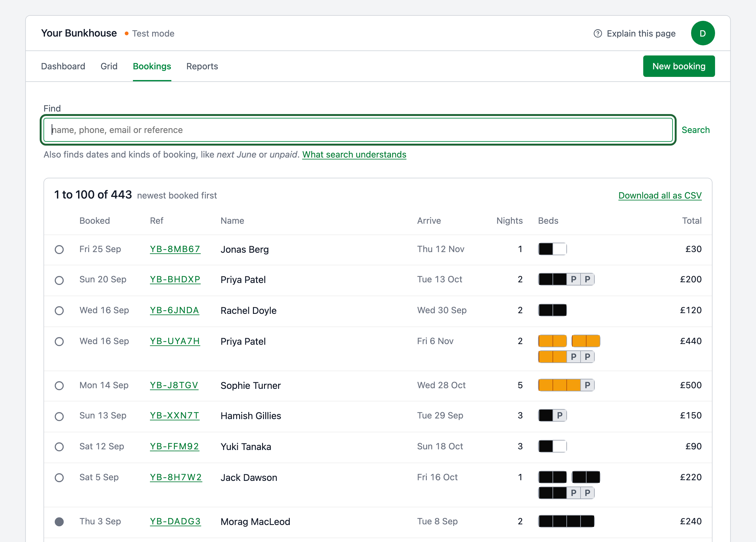Go to the Dashboard tab
Screen dimensions: 756x542
(63, 66)
